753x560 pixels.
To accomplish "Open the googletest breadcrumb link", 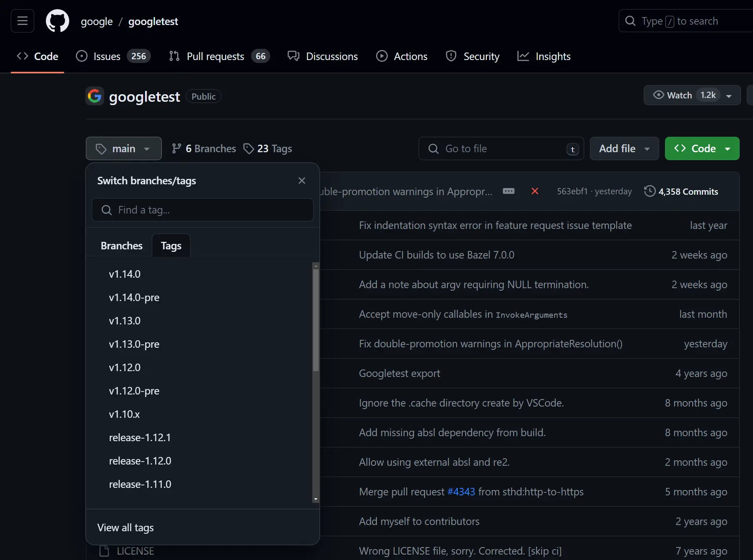I will click(x=153, y=21).
